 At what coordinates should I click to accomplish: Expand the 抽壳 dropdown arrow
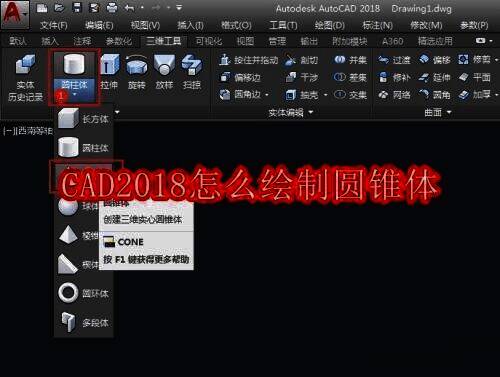pyautogui.click(x=326, y=95)
